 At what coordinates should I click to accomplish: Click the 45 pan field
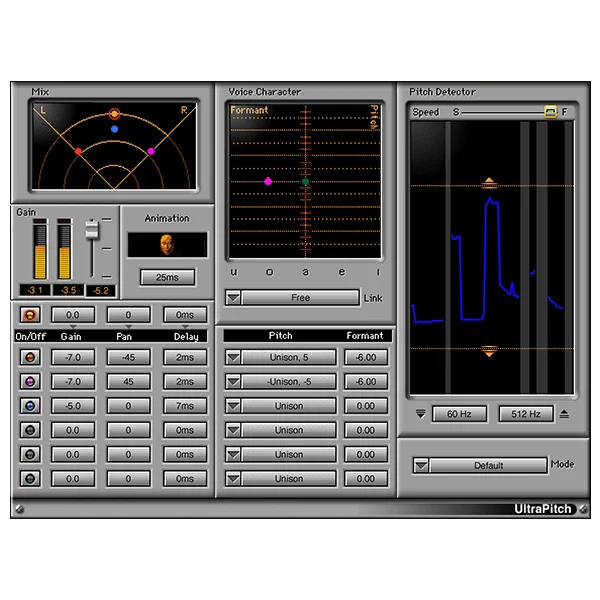(128, 382)
